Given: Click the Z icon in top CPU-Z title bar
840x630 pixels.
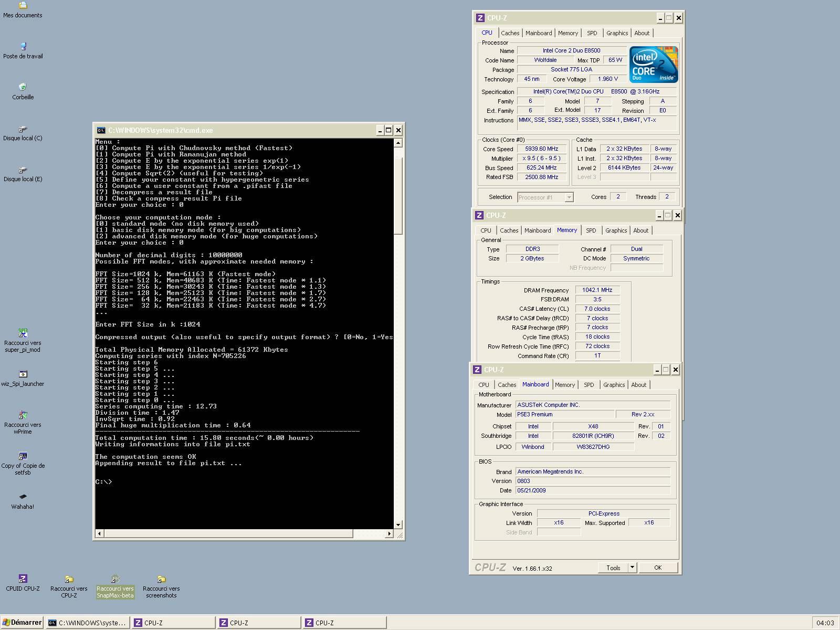Looking at the screenshot, I should [x=480, y=18].
